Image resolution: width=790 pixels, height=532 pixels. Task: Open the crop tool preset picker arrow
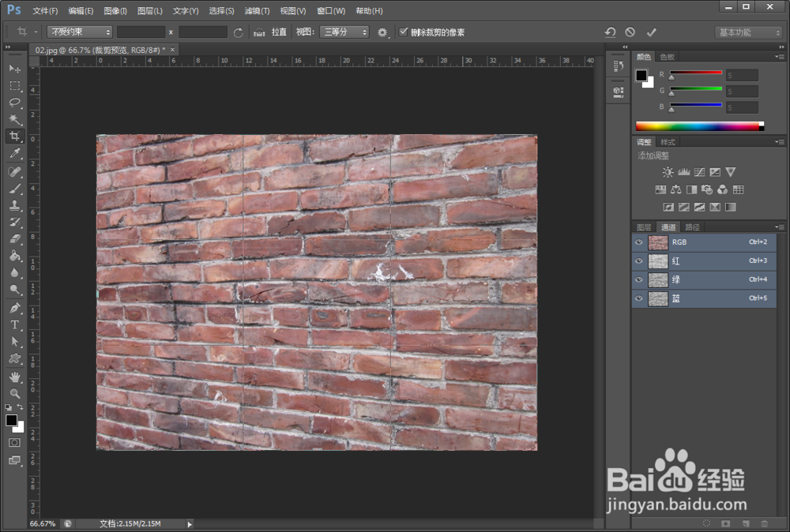coord(36,32)
